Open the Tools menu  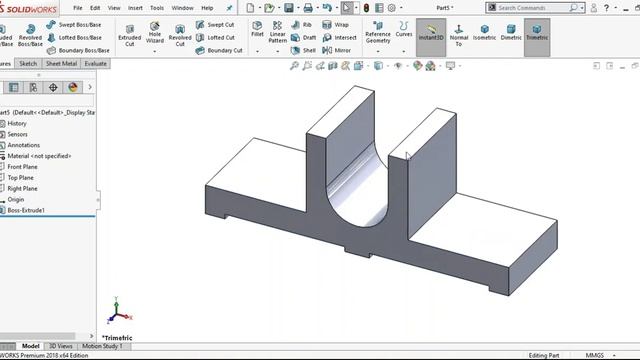point(157,8)
